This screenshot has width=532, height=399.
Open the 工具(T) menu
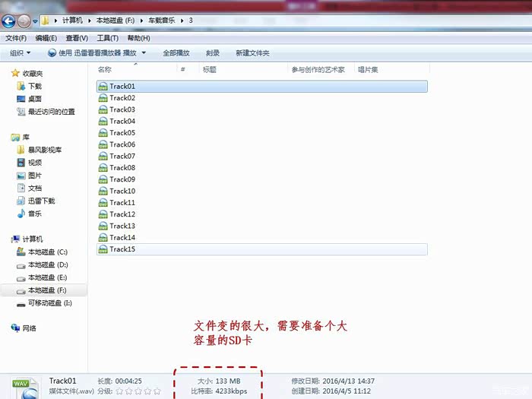(108, 38)
